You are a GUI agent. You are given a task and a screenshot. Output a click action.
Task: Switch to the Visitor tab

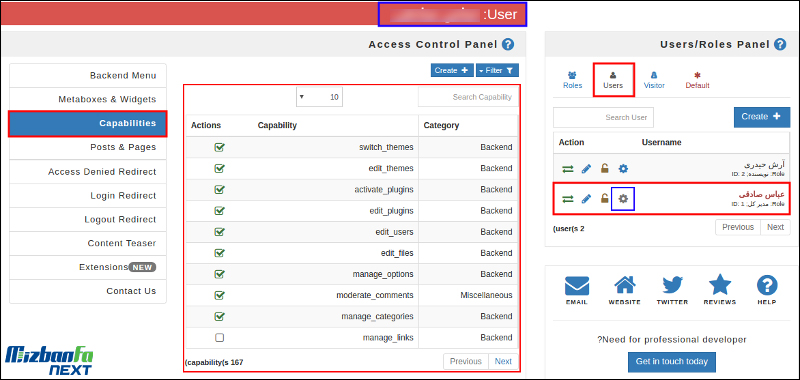click(x=654, y=80)
